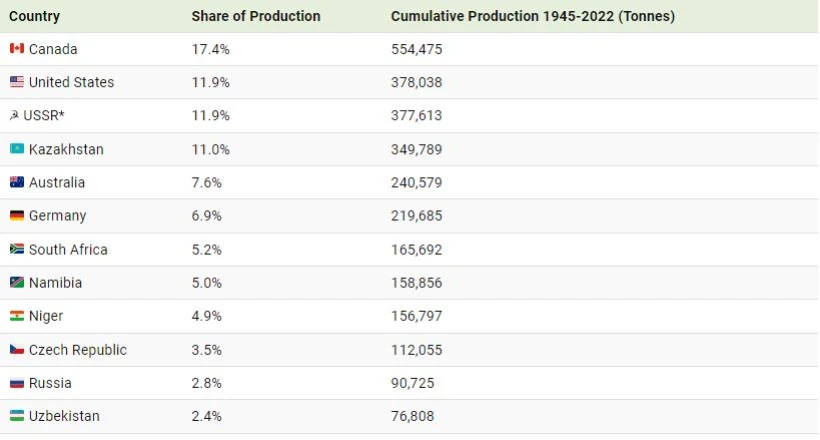Select Canada's 554,475 tonnes cell
The width and height of the screenshot is (820, 440).
click(416, 49)
